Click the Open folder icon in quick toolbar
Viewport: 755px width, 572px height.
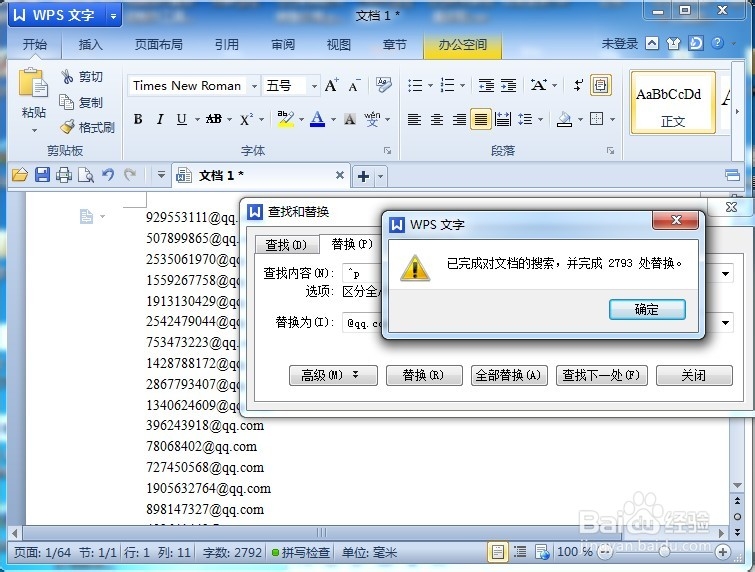coord(20,175)
